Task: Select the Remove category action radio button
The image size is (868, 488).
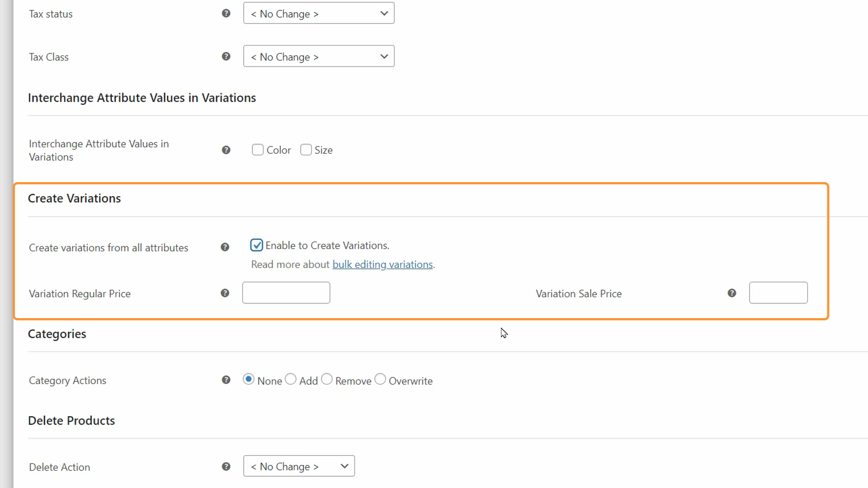Action: tap(327, 380)
